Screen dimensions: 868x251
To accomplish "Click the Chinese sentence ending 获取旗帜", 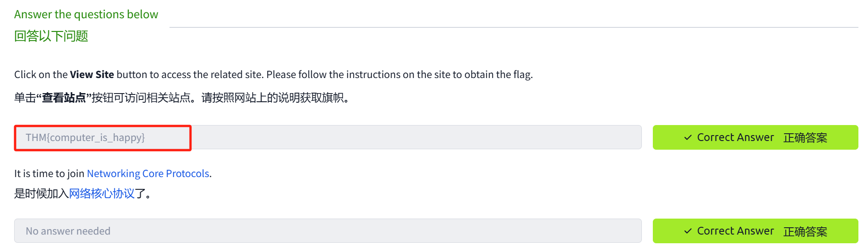I will coord(274,98).
